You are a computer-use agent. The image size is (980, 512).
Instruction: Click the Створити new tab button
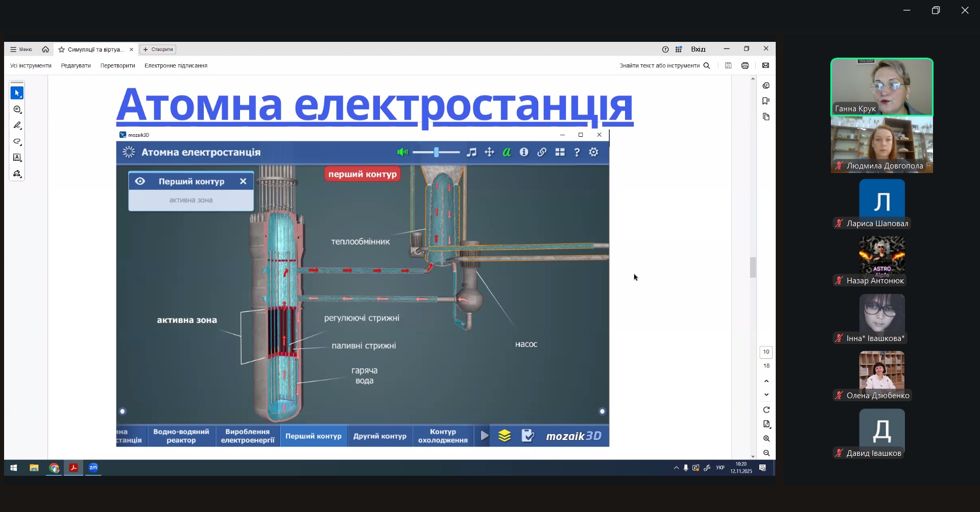(x=158, y=50)
